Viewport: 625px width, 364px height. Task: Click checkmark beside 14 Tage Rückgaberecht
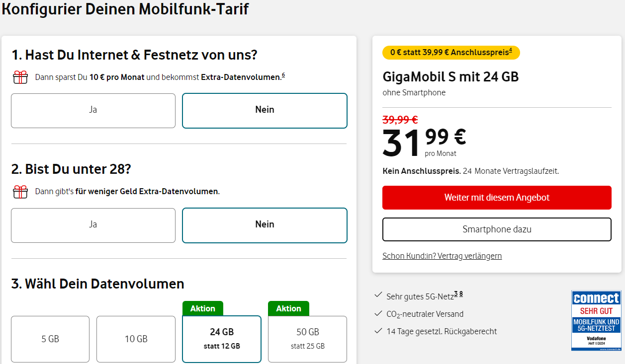coord(378,331)
